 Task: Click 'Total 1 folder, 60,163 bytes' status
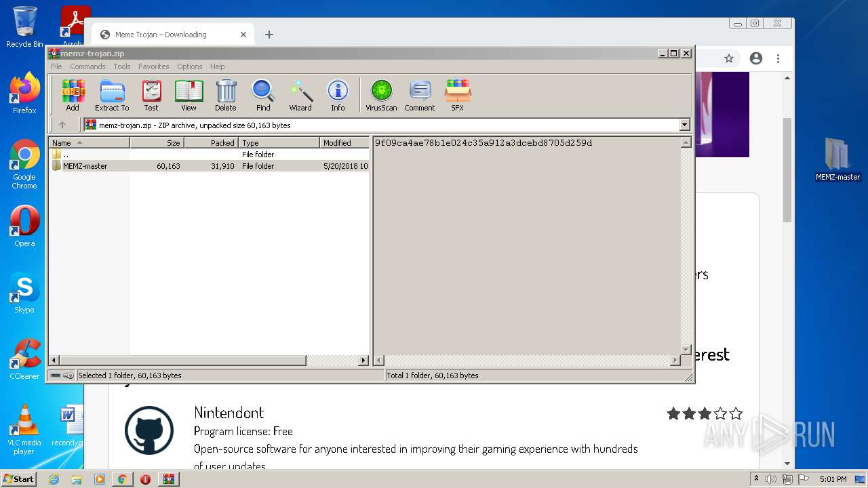click(x=433, y=375)
